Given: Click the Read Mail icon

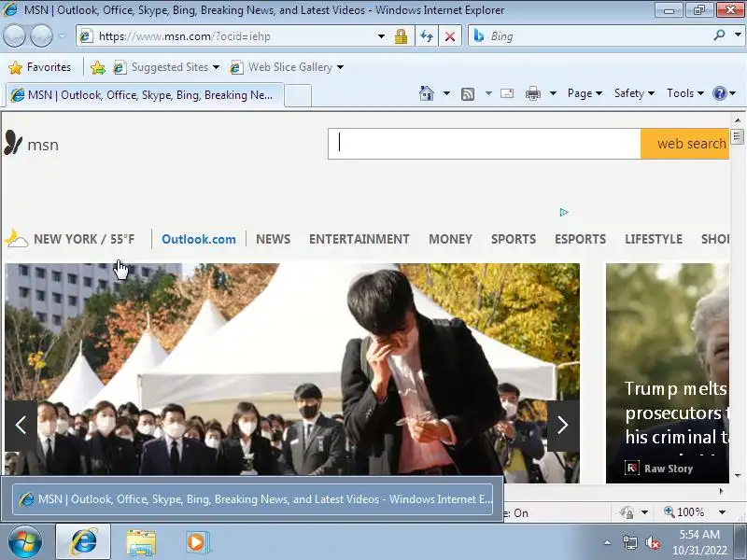Looking at the screenshot, I should coord(507,93).
